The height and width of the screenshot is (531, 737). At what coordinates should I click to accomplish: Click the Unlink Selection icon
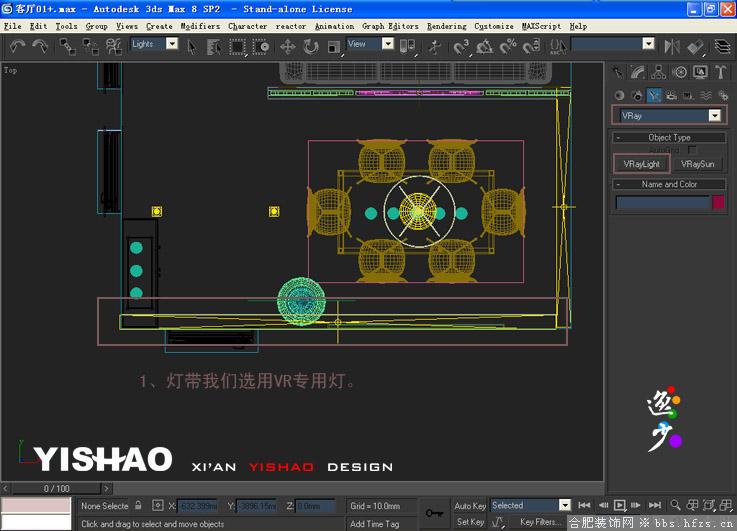90,47
